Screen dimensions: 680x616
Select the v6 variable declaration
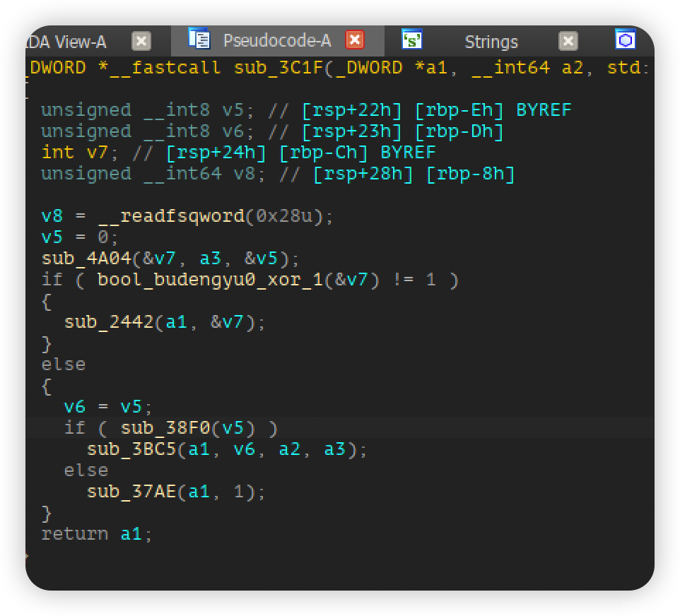(148, 131)
